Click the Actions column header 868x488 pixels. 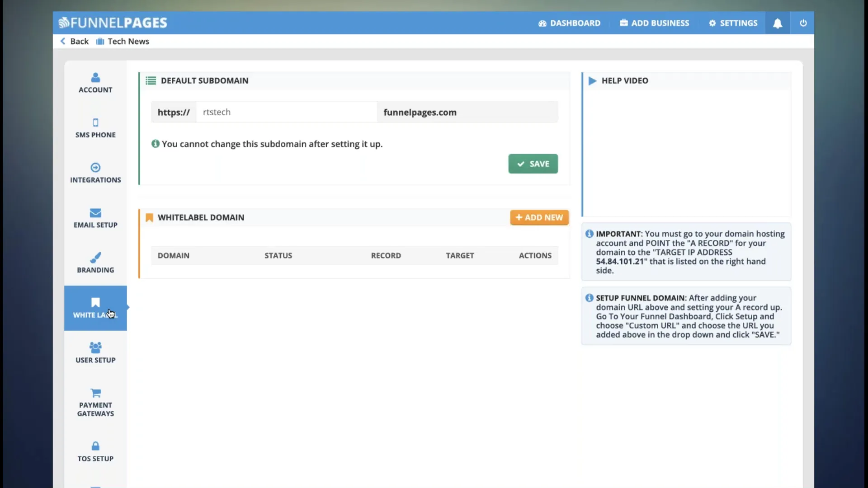tap(535, 255)
